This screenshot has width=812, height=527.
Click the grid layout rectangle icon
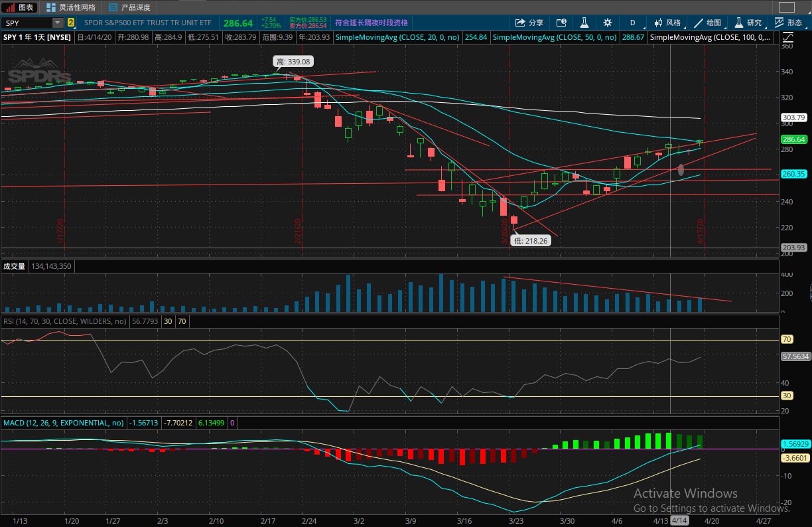click(786, 7)
